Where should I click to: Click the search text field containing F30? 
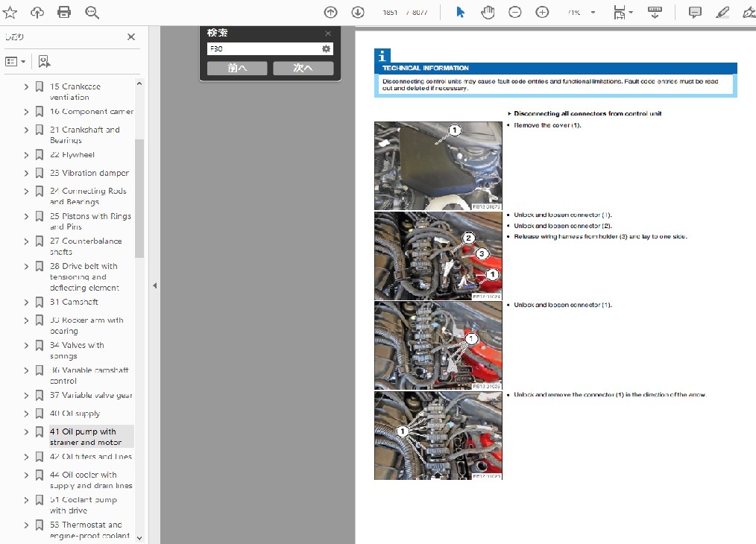click(265, 48)
